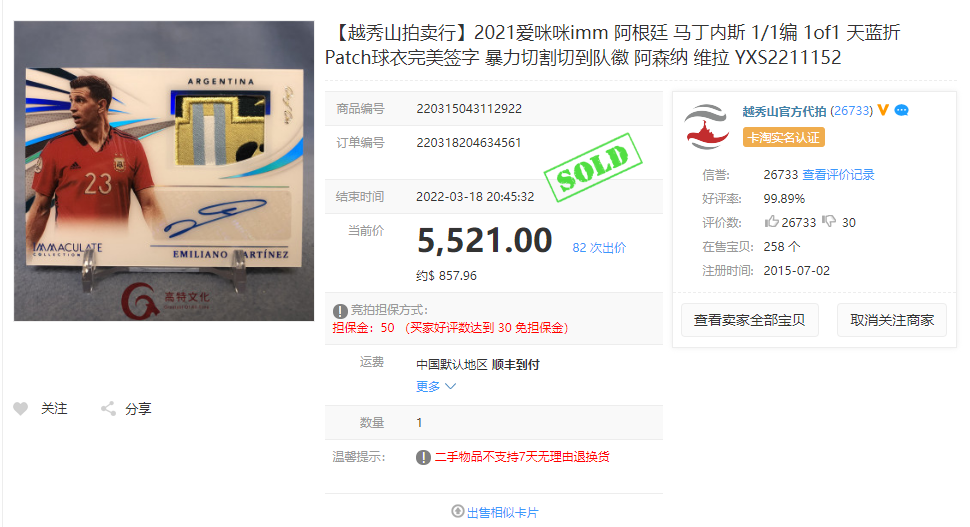Click the seller logo avatar
This screenshot has width=970, height=527.
706,127
